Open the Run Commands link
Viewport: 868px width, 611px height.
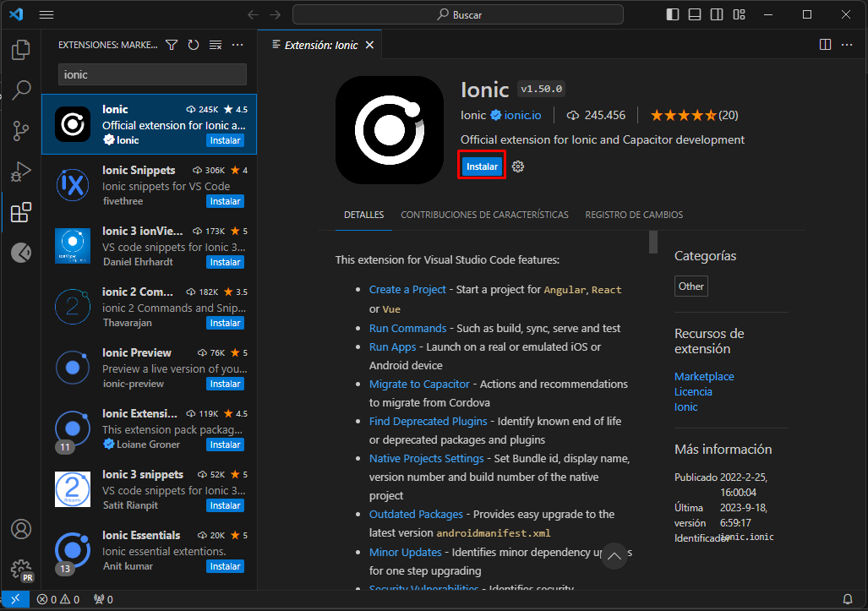pyautogui.click(x=407, y=328)
